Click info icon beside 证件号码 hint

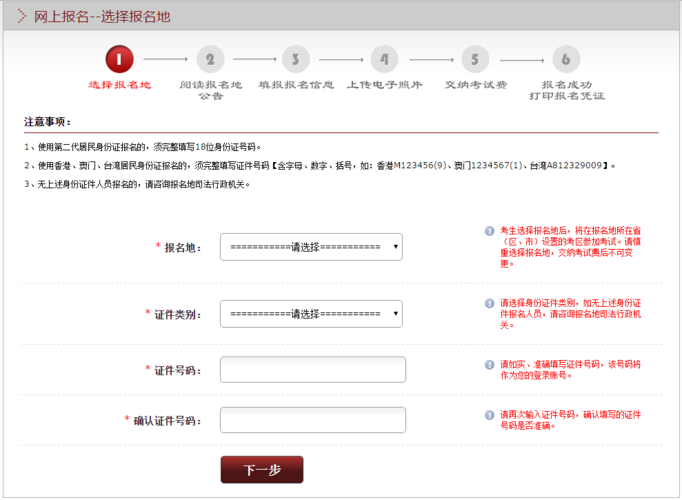pos(489,364)
